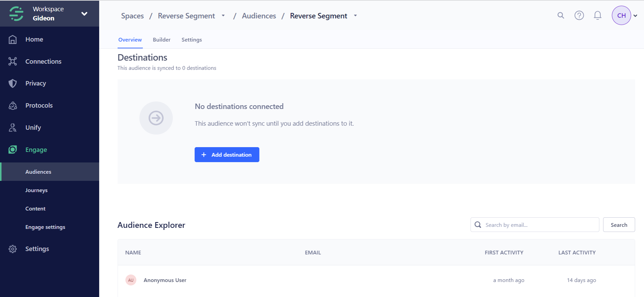Viewport: 644px width, 297px height.
Task: Select the Protocols shield icon
Action: pyautogui.click(x=13, y=105)
